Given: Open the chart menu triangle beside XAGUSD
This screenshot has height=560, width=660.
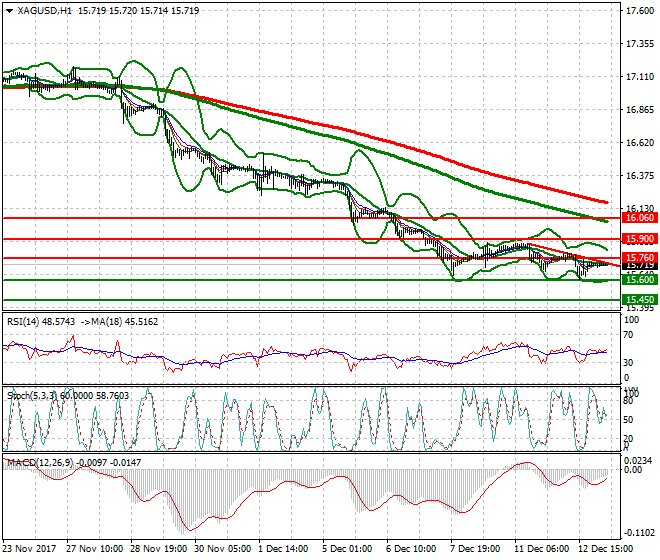Looking at the screenshot, I should [9, 11].
